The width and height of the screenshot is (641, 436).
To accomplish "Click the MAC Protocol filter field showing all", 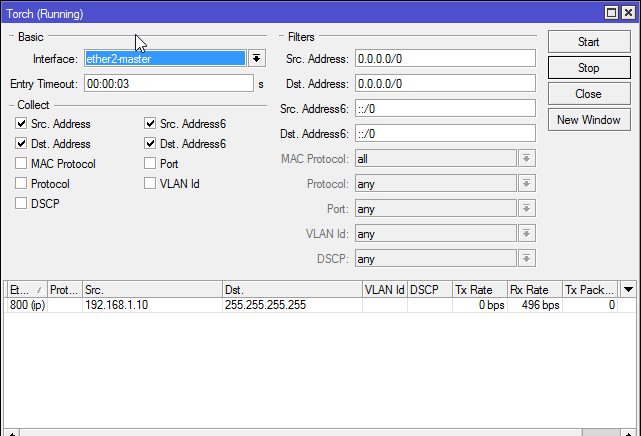I will coord(436,159).
